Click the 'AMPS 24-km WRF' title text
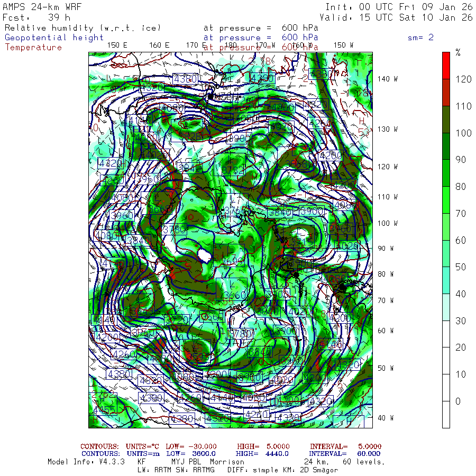The width and height of the screenshot is (476, 476). (42, 7)
